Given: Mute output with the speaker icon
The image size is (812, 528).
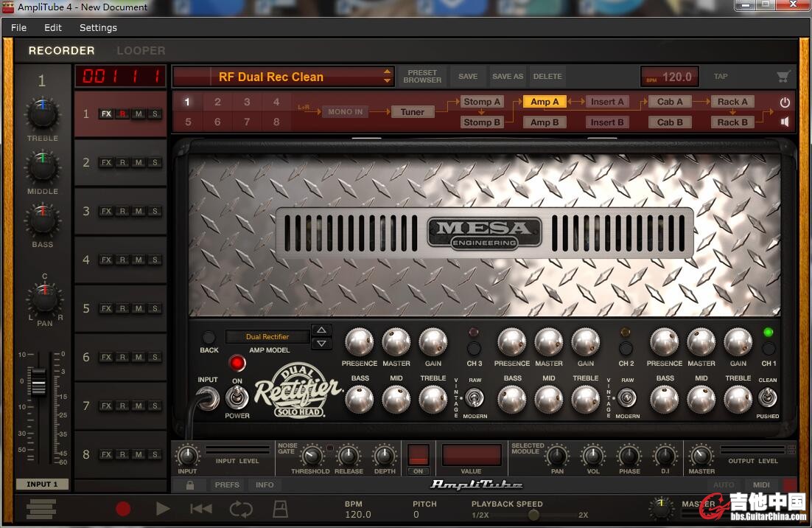Looking at the screenshot, I should pyautogui.click(x=785, y=122).
